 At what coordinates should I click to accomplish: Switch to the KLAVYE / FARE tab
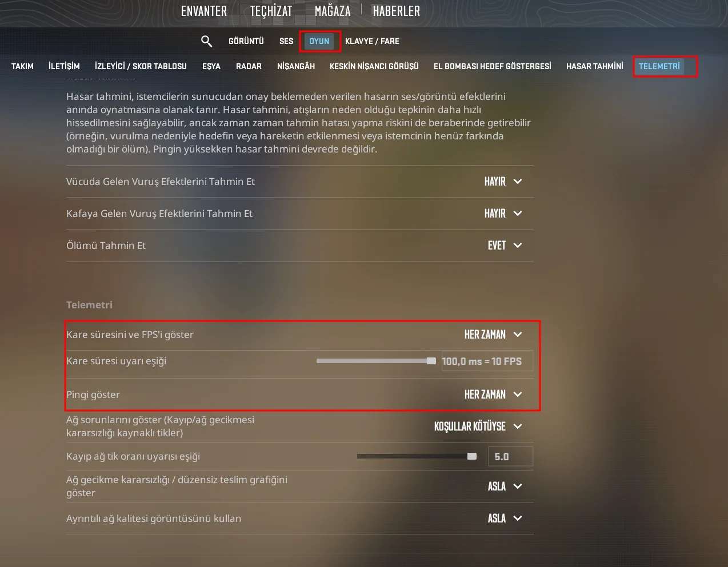point(372,41)
